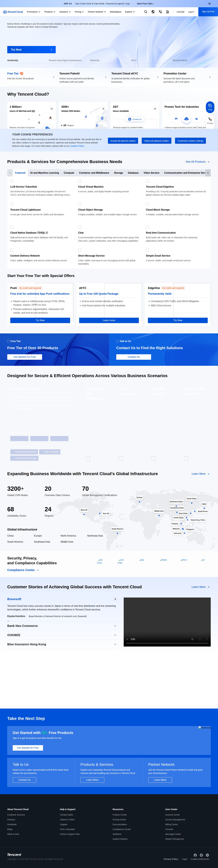218x868 pixels.
Task: Select the Featured products tab
Action: (x=20, y=173)
